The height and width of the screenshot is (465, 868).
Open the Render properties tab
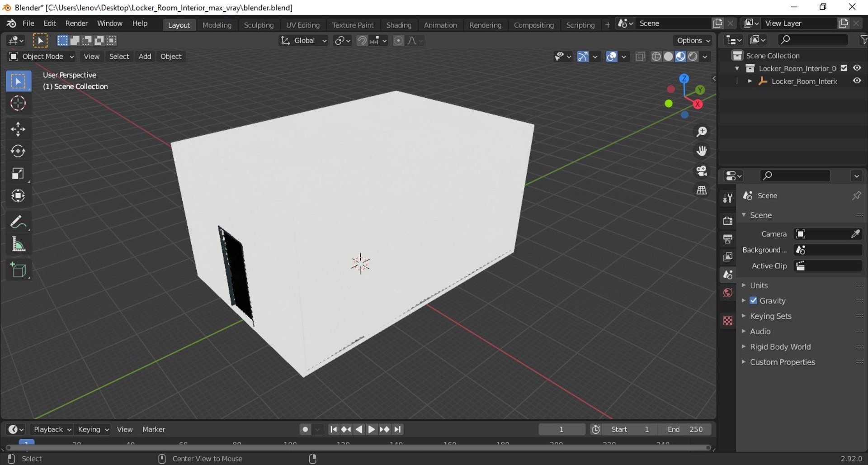tap(727, 221)
